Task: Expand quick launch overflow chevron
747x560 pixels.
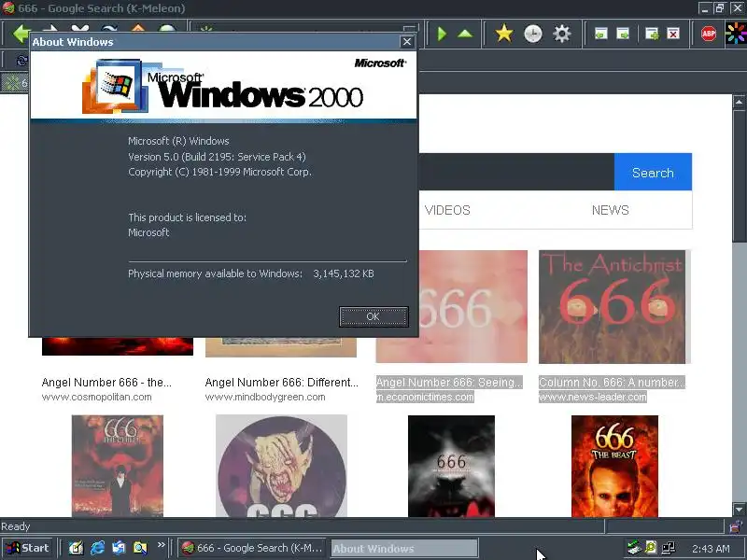Action: point(161,545)
